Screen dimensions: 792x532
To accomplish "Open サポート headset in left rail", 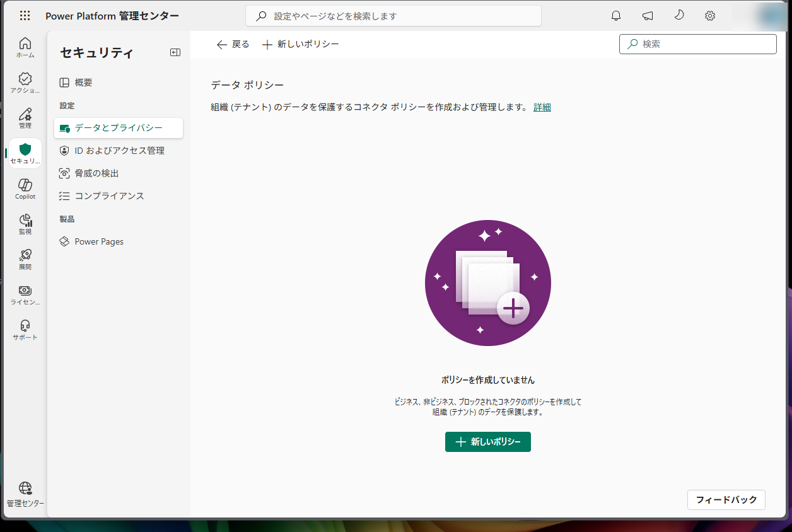I will tap(25, 330).
